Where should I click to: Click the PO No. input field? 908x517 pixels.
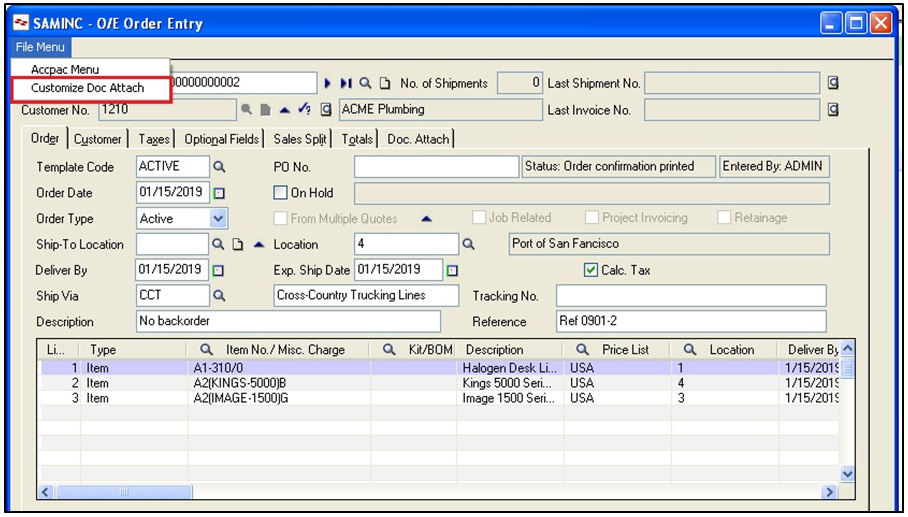click(x=435, y=167)
